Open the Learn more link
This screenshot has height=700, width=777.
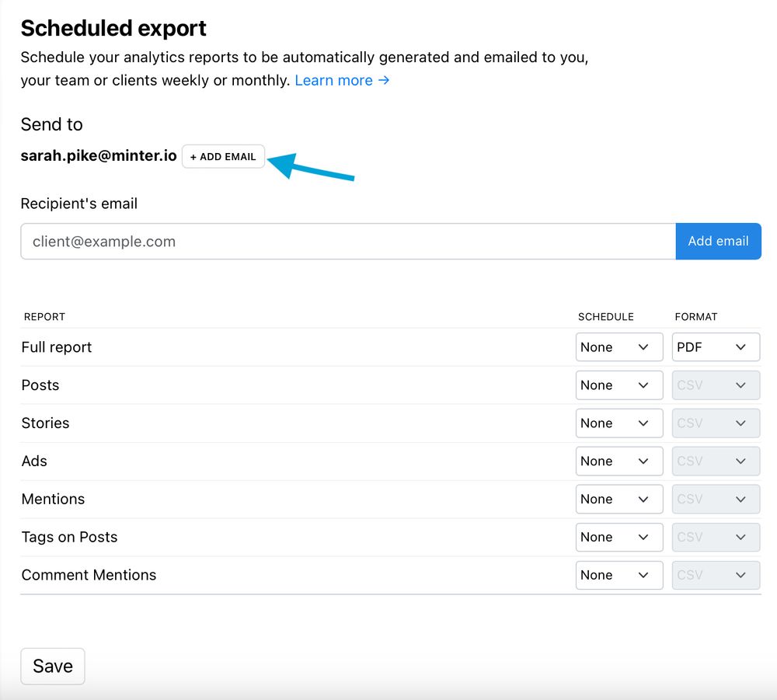(334, 80)
